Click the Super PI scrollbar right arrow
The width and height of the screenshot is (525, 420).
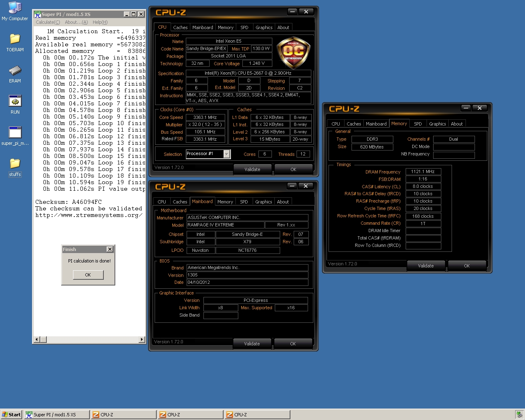coord(142,340)
